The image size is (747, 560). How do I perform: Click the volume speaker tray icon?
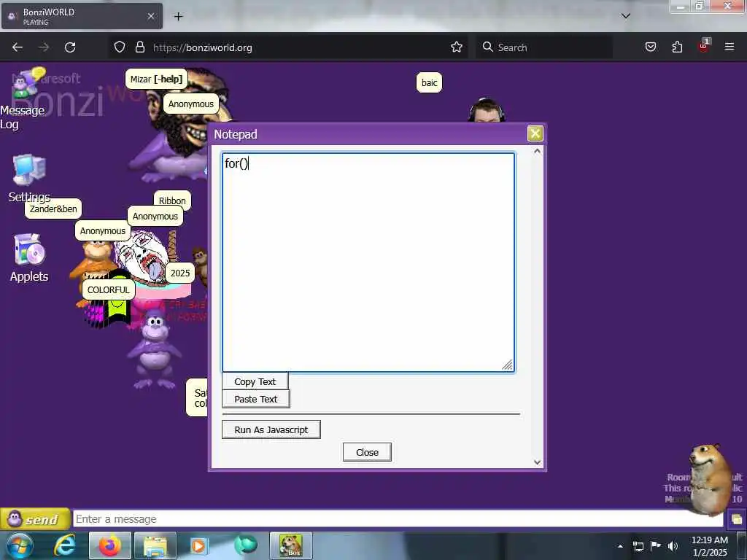point(673,546)
